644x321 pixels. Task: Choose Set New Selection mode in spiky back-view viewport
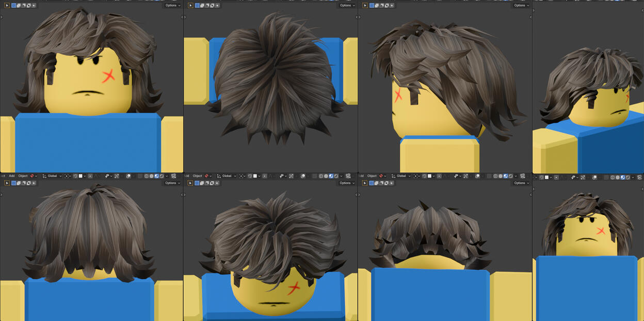pos(197,5)
